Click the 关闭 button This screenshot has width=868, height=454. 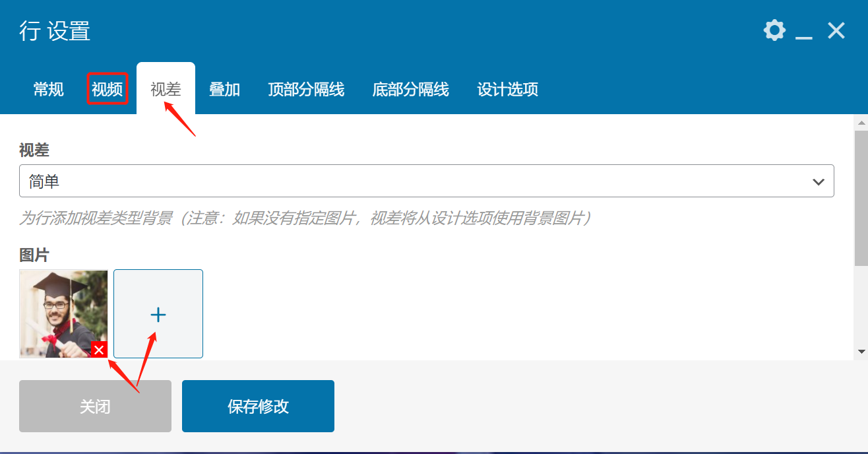tap(95, 406)
